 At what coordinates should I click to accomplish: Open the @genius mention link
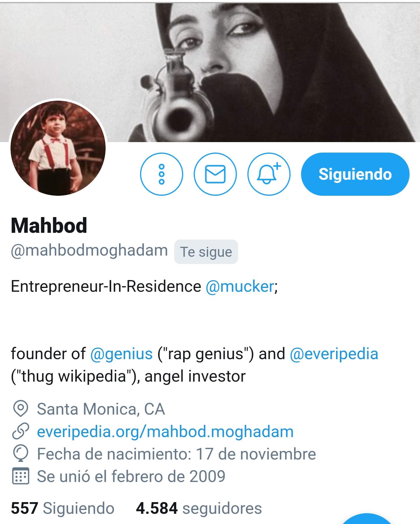(x=121, y=354)
